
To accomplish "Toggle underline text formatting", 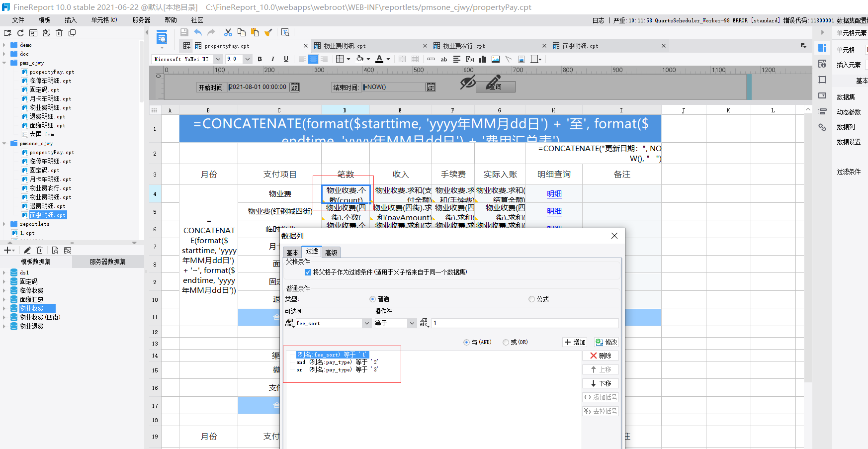I will click(286, 59).
